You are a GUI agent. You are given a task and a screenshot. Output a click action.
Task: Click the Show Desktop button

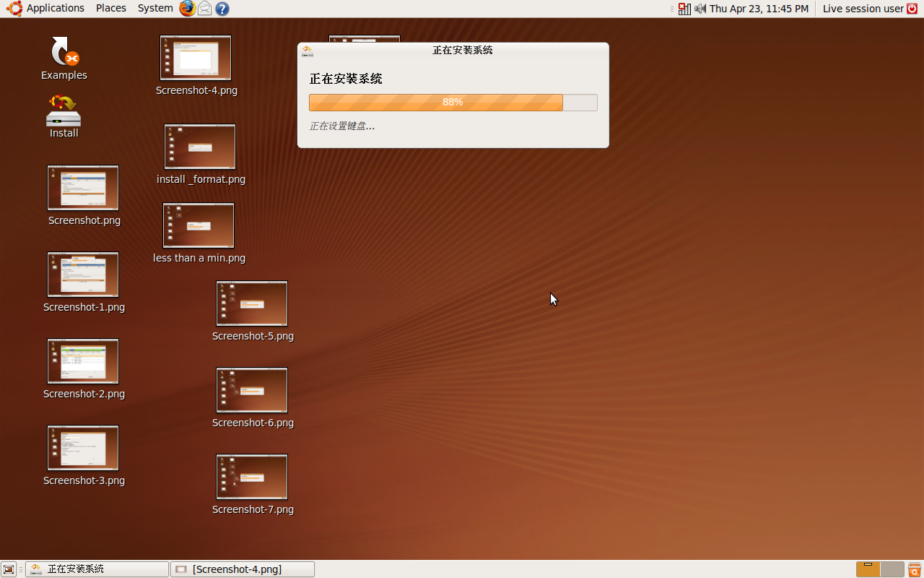(9, 569)
